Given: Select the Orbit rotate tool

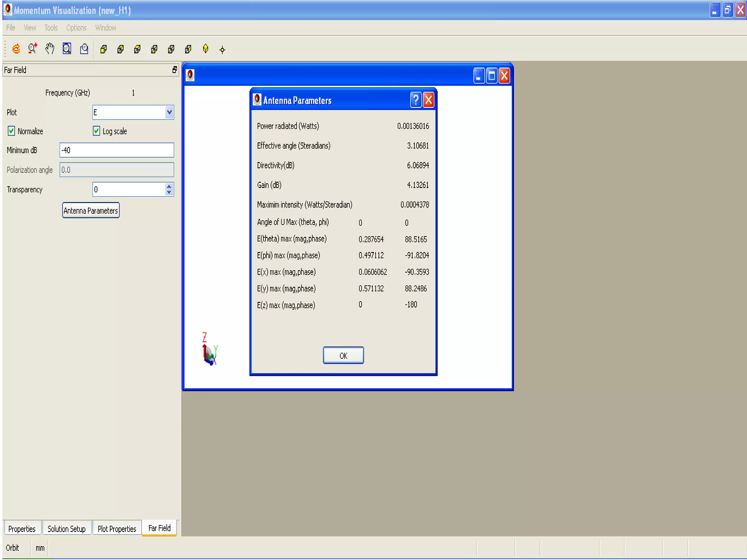Looking at the screenshot, I should point(16,49).
